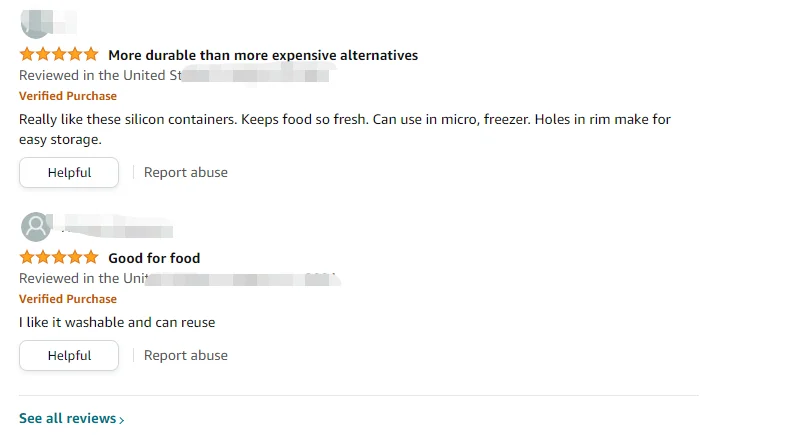Open the "More durable than more expensive alternatives" review title
This screenshot has height=435, width=793.
click(263, 55)
